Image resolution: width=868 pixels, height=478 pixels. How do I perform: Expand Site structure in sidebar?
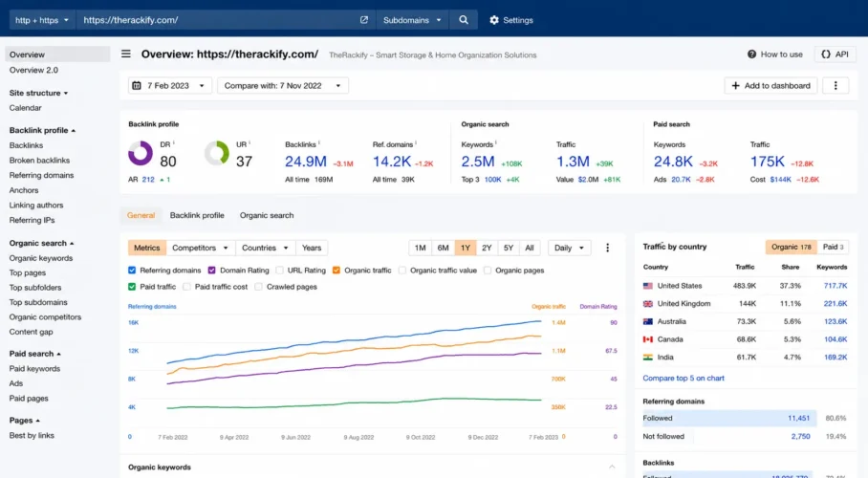38,93
